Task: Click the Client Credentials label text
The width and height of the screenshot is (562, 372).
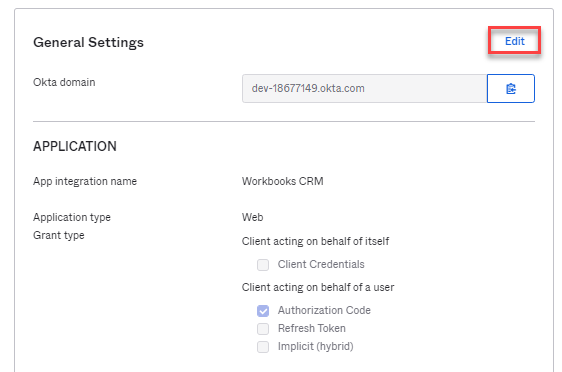Action: (321, 264)
